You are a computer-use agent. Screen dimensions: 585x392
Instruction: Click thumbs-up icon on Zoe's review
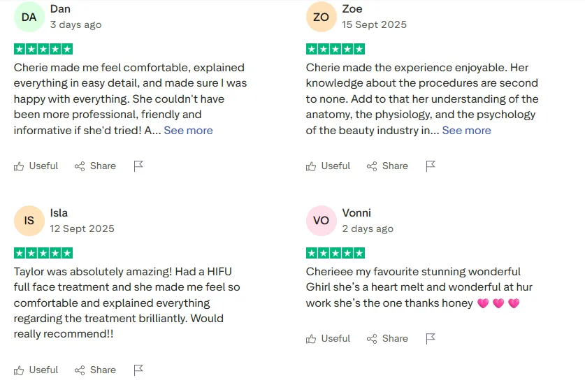click(x=311, y=166)
